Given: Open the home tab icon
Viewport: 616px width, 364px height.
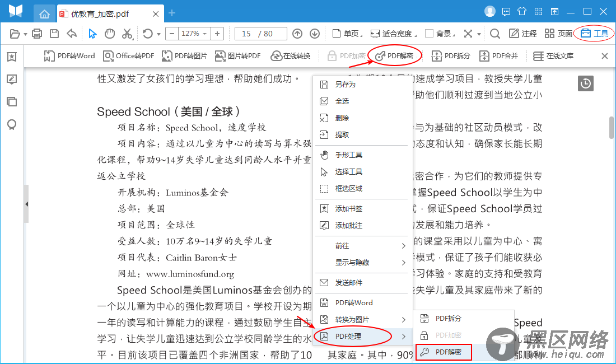Looking at the screenshot, I should [x=44, y=14].
